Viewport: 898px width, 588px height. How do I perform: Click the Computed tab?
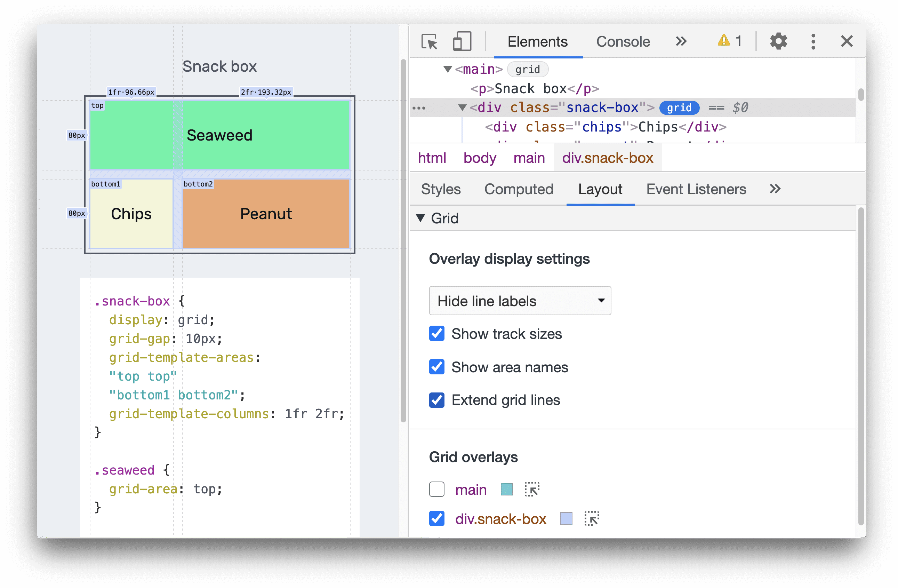click(x=519, y=189)
